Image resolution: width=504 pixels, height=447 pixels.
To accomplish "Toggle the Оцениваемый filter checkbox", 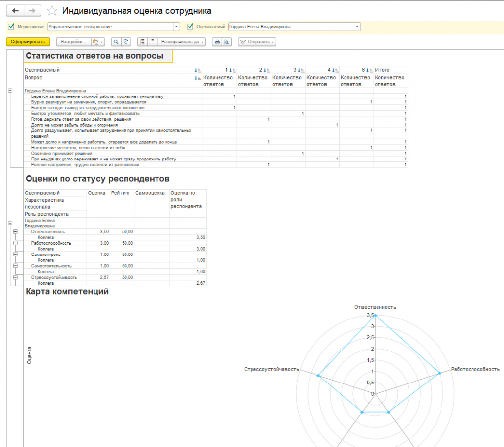I will [x=190, y=27].
